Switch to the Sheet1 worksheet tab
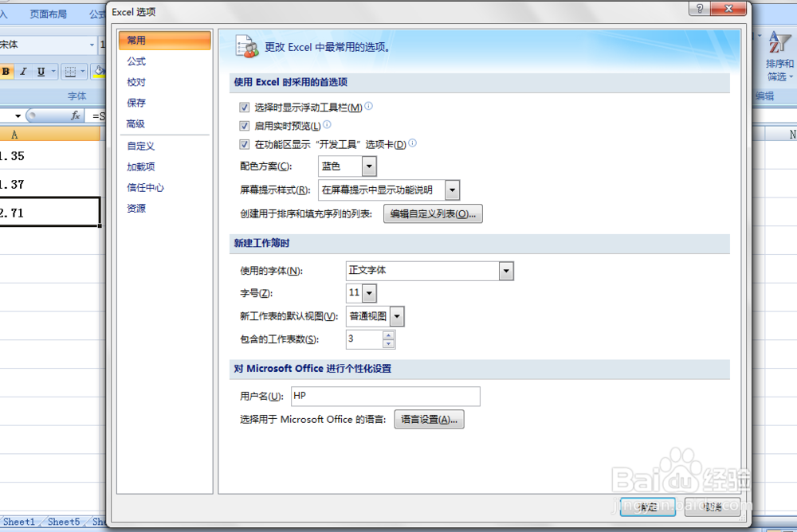Viewport: 797px width, 532px height. (x=19, y=522)
